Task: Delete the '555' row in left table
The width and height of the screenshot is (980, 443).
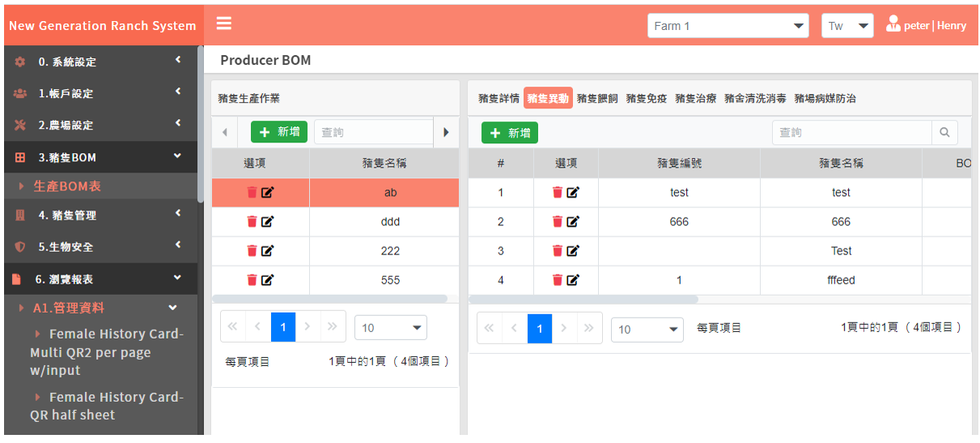Action: [x=252, y=280]
